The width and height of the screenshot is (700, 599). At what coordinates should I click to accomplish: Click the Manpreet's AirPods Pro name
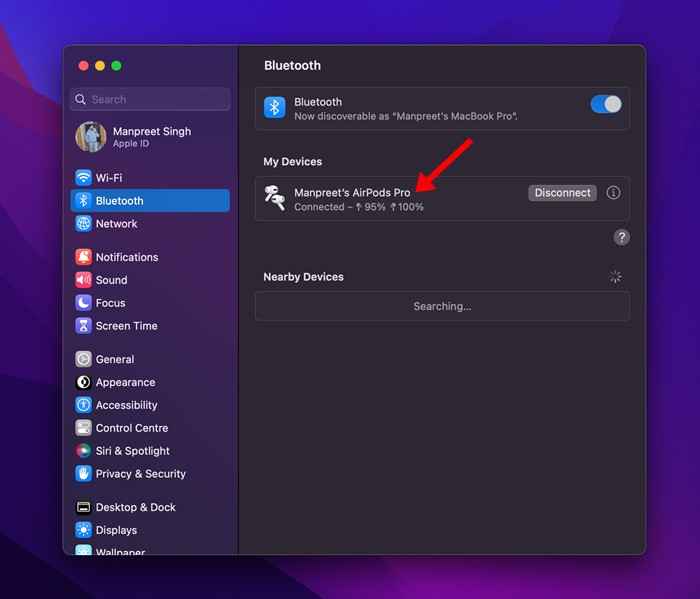click(352, 192)
